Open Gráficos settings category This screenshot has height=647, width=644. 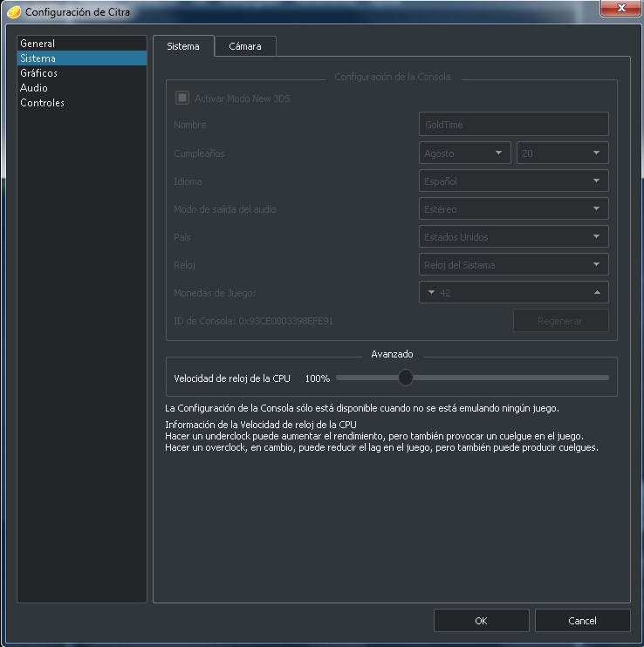(x=82, y=73)
